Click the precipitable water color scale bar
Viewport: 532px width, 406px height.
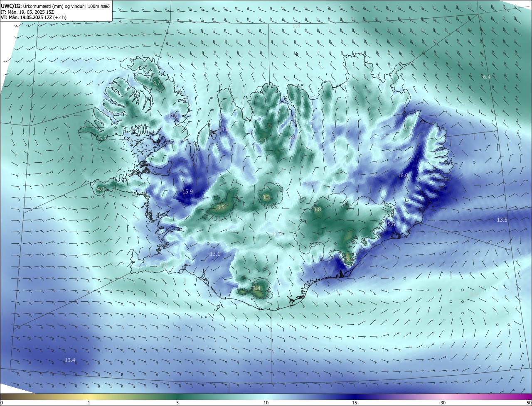266,397
